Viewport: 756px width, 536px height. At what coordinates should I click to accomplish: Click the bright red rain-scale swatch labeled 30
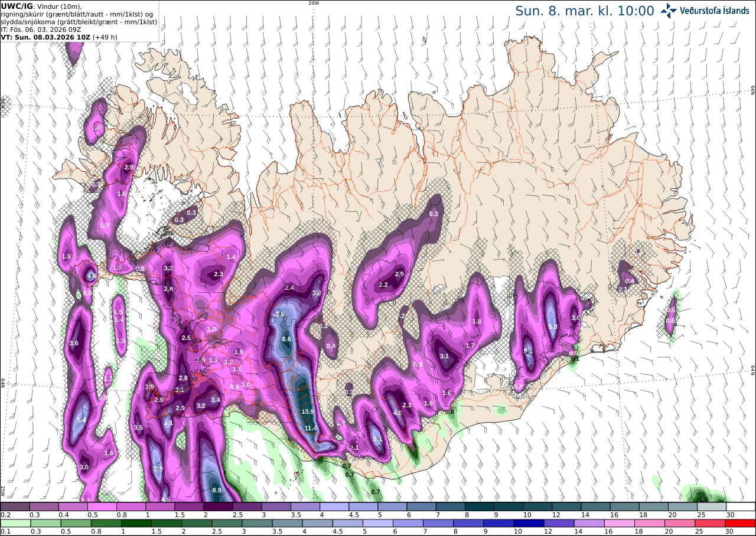(x=741, y=523)
